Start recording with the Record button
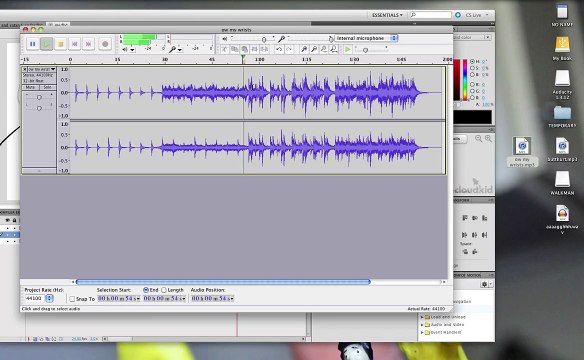Image resolution: width=584 pixels, height=360 pixels. coord(105,44)
